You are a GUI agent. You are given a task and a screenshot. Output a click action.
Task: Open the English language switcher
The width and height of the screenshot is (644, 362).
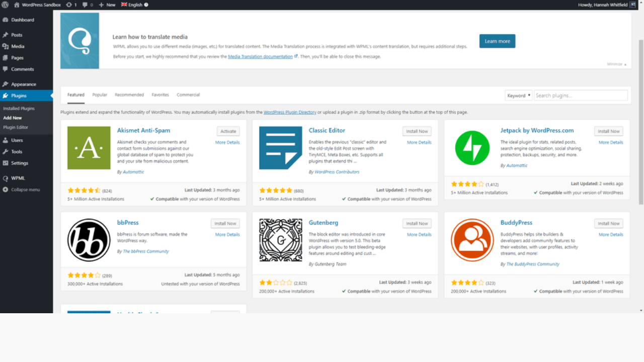pos(132,5)
